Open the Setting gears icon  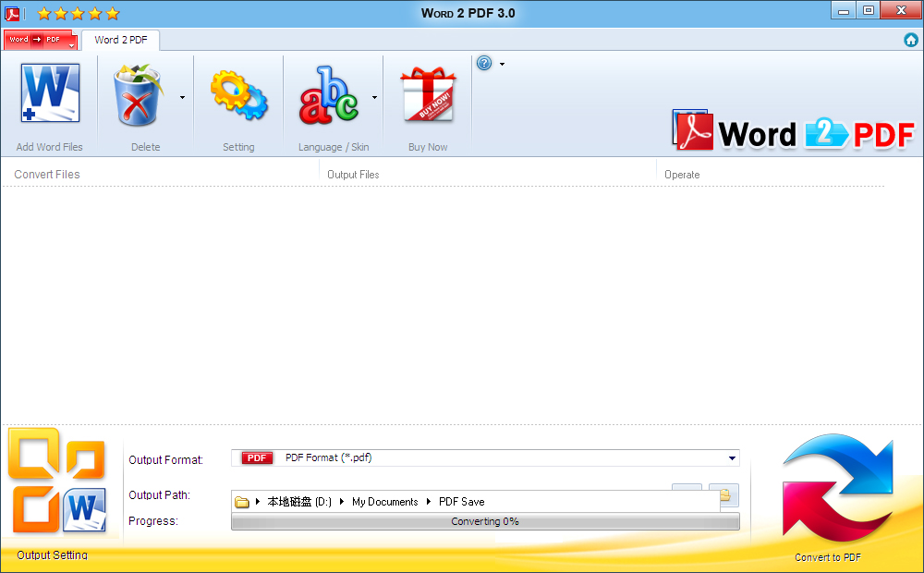pos(238,95)
